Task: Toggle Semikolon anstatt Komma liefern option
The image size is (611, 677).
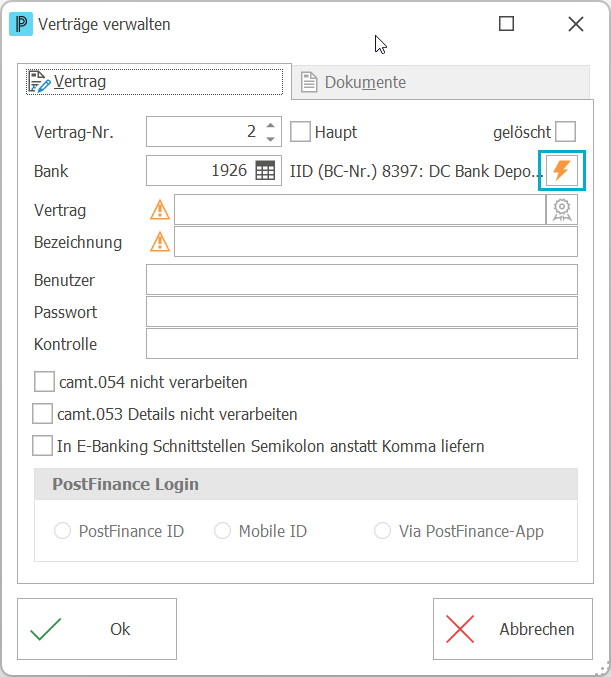Action: [42, 446]
